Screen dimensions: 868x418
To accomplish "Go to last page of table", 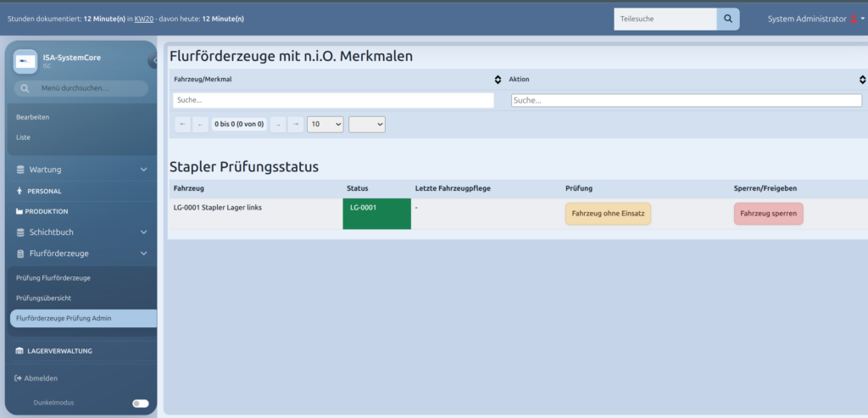I will pyautogui.click(x=296, y=125).
